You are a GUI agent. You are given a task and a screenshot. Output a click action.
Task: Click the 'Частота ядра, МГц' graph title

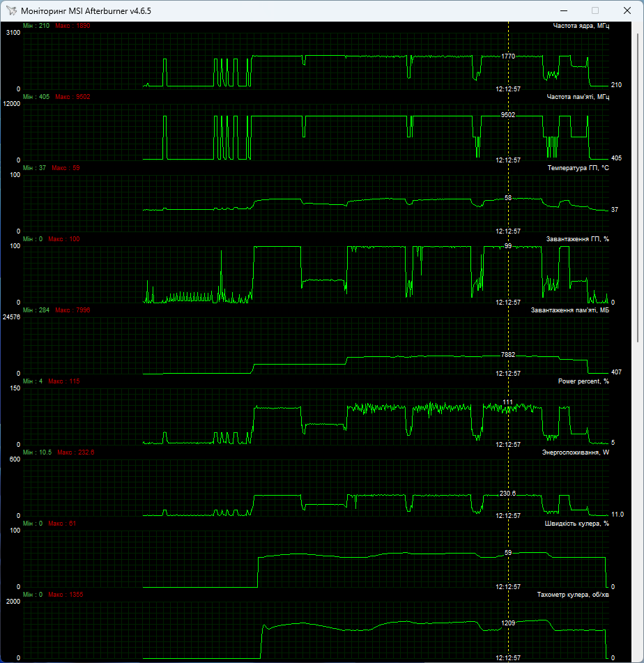(x=581, y=26)
